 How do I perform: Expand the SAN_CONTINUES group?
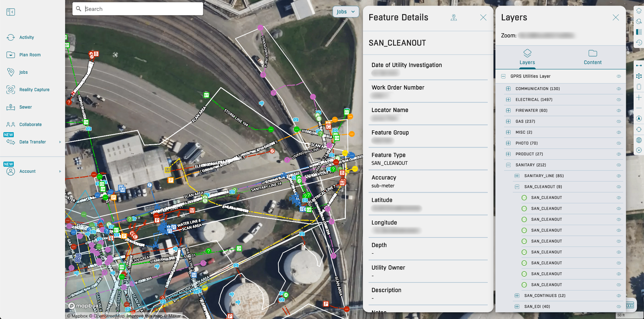coord(516,296)
